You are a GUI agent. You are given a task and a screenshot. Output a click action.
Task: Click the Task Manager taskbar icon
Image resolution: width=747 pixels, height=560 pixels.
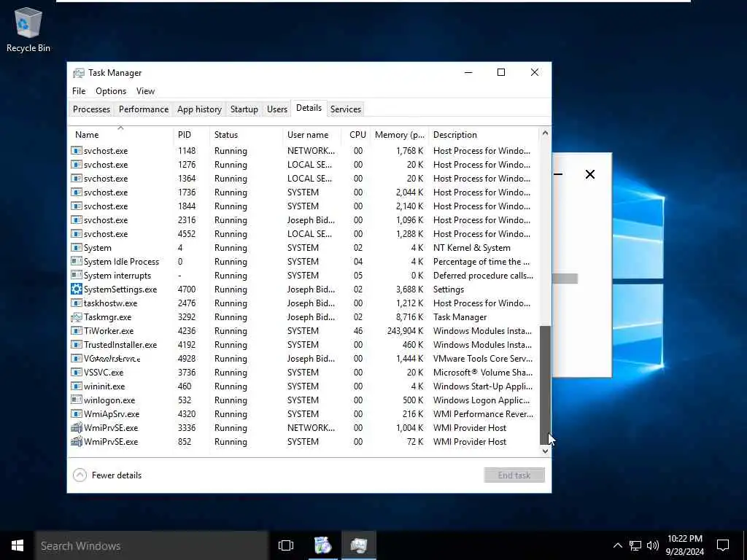tap(359, 545)
